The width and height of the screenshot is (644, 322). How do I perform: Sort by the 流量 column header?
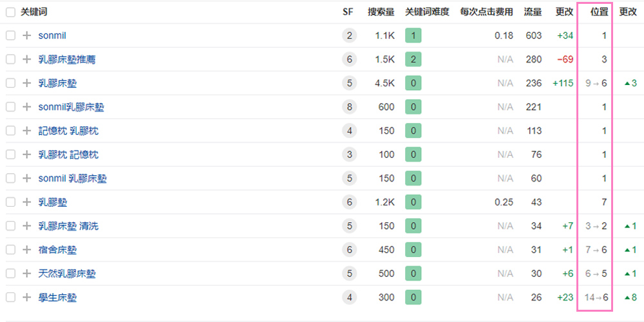click(x=533, y=12)
